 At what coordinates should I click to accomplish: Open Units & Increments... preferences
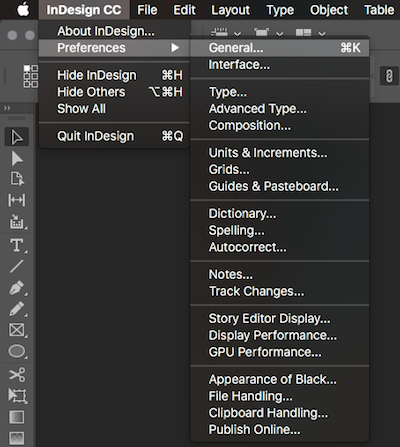(280, 153)
